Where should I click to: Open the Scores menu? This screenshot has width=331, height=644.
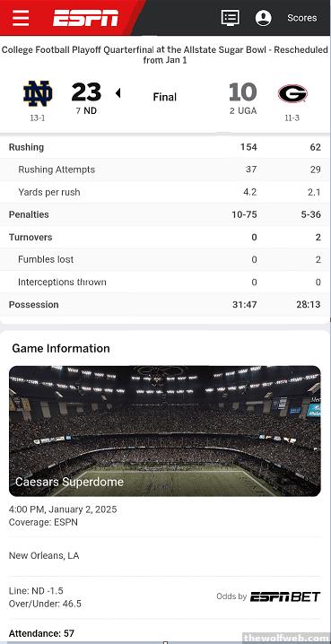301,18
